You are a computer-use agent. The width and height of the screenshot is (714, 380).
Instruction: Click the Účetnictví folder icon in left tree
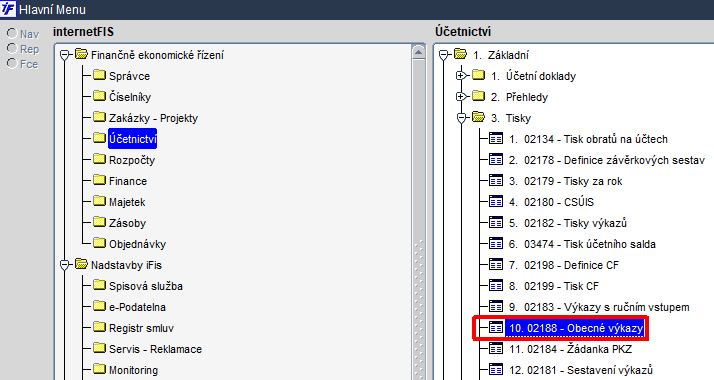[x=100, y=138]
